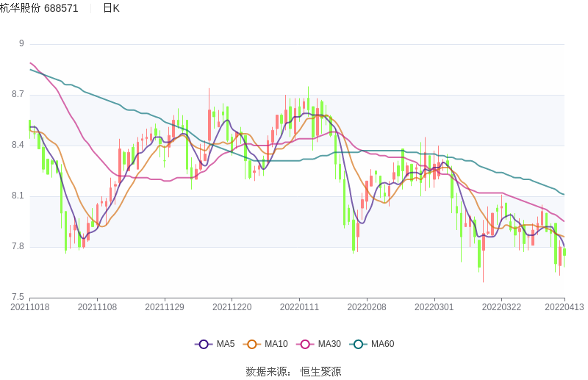Click the pink MA30 legend marker icon

click(x=305, y=344)
